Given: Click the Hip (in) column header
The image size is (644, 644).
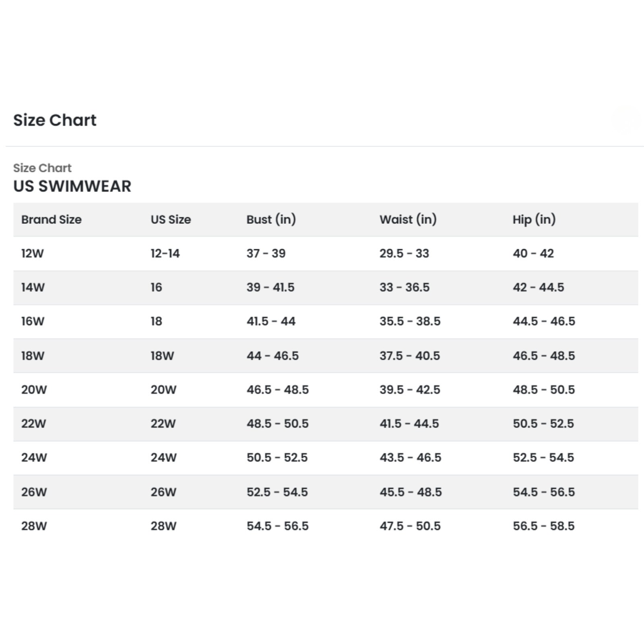Looking at the screenshot, I should point(534,219).
